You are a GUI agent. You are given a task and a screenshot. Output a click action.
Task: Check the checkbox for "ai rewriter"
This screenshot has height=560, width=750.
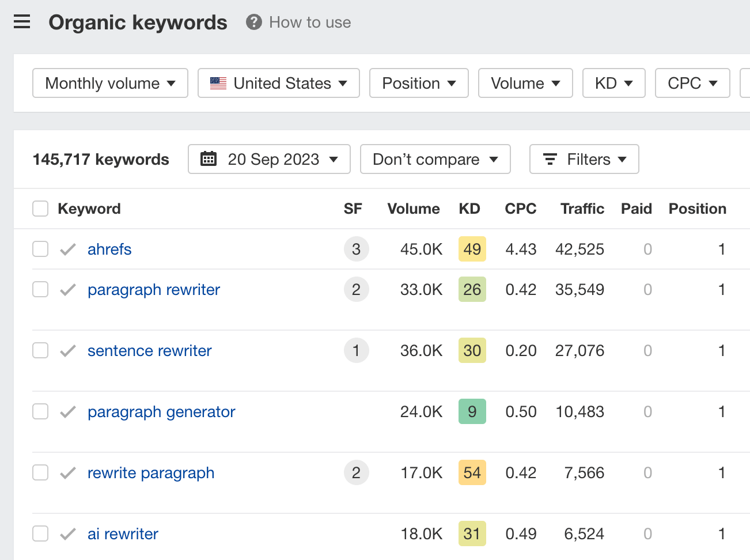40,533
